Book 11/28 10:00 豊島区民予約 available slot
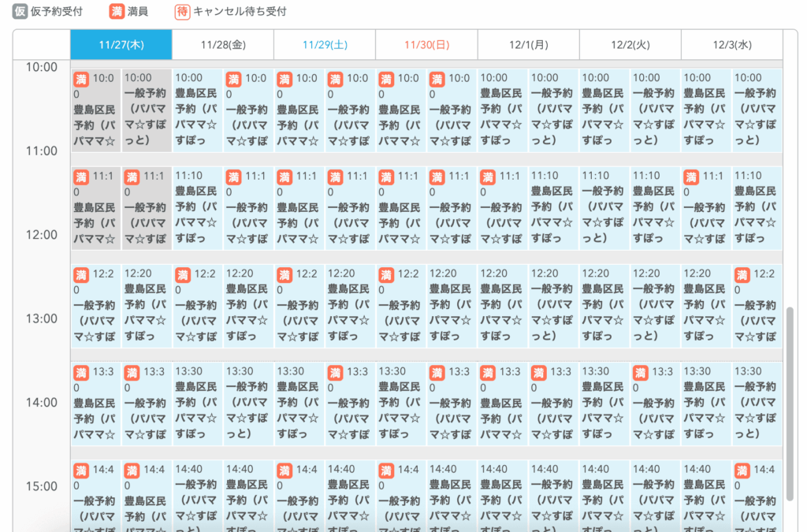 click(197, 110)
